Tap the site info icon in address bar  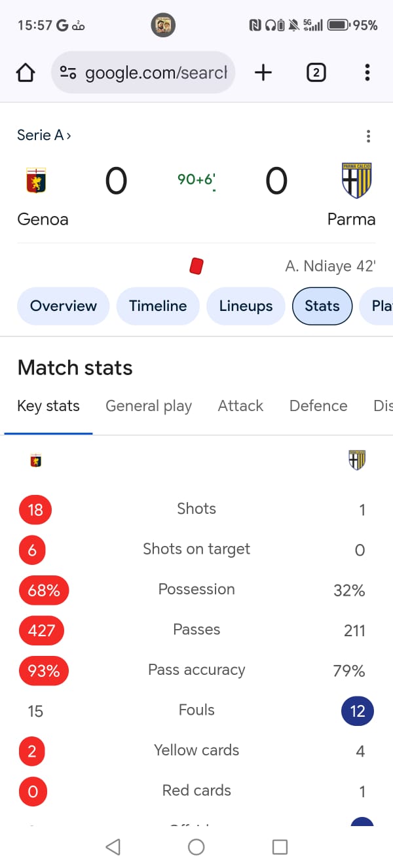click(68, 73)
